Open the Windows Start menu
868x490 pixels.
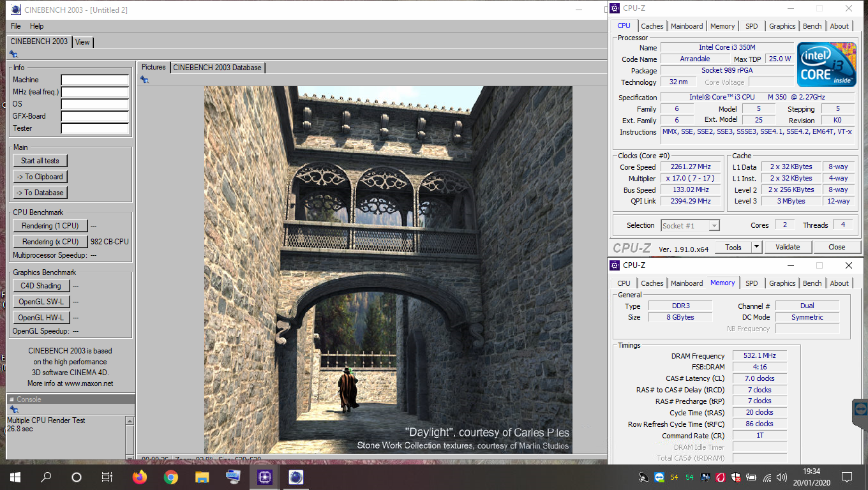click(15, 477)
